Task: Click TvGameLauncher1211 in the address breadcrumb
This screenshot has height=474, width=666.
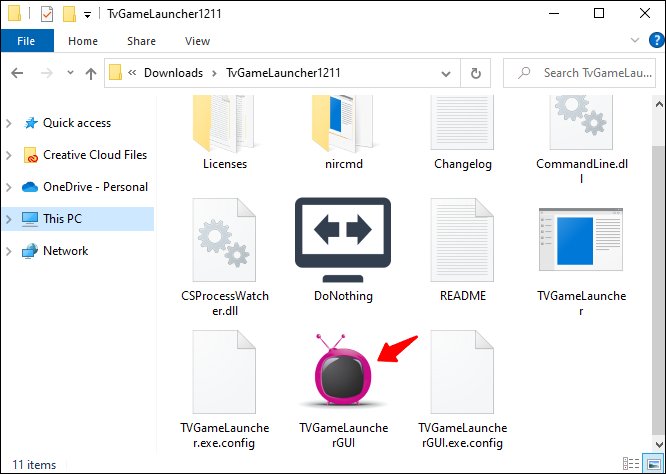Action: click(x=283, y=73)
